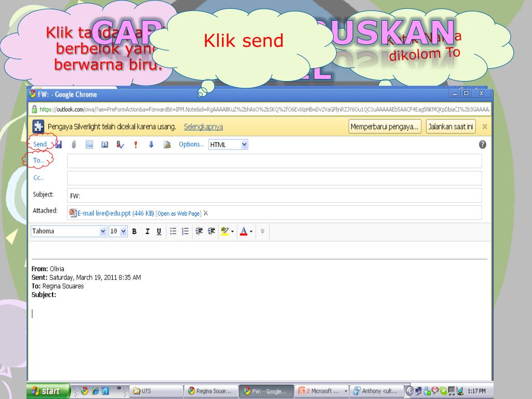
Task: Click the taskbar clock 1:17 PM
Action: pyautogui.click(x=476, y=391)
